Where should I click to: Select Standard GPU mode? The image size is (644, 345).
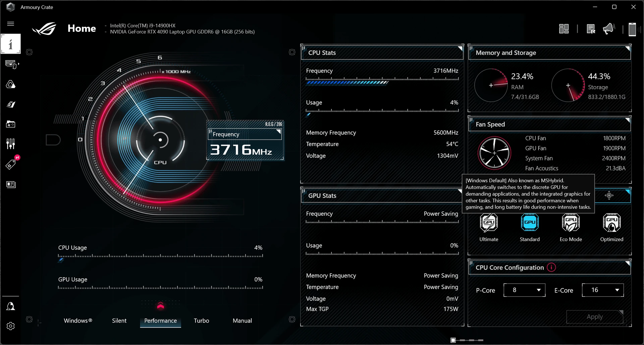click(x=530, y=228)
